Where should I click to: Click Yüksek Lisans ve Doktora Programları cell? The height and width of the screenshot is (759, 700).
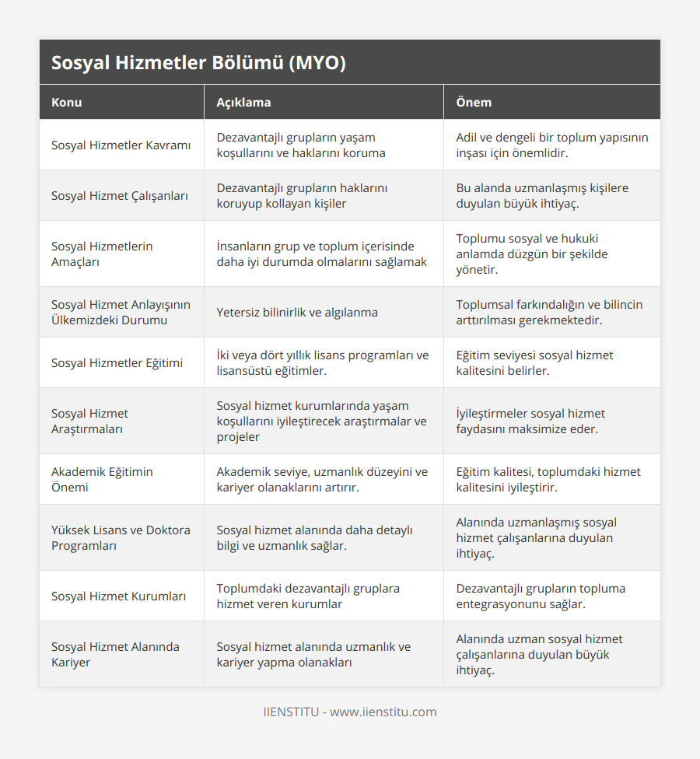(121, 537)
